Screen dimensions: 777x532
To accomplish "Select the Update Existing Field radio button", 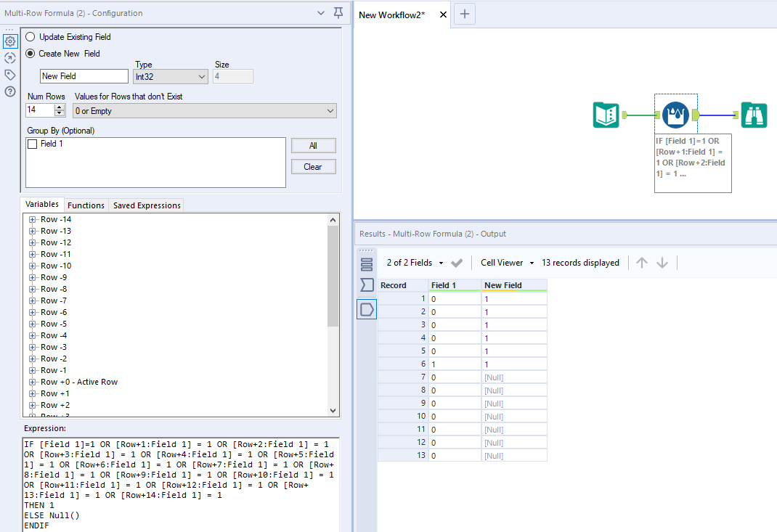I will click(30, 36).
